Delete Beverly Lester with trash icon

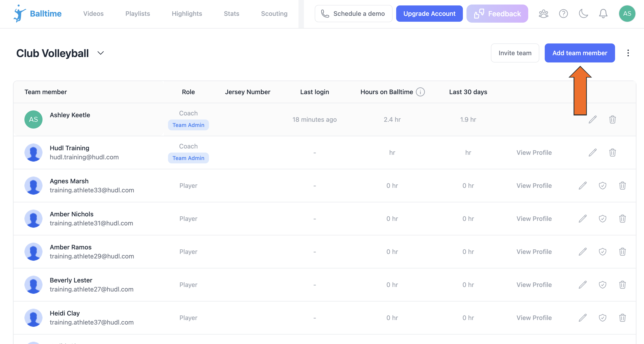[x=623, y=285]
